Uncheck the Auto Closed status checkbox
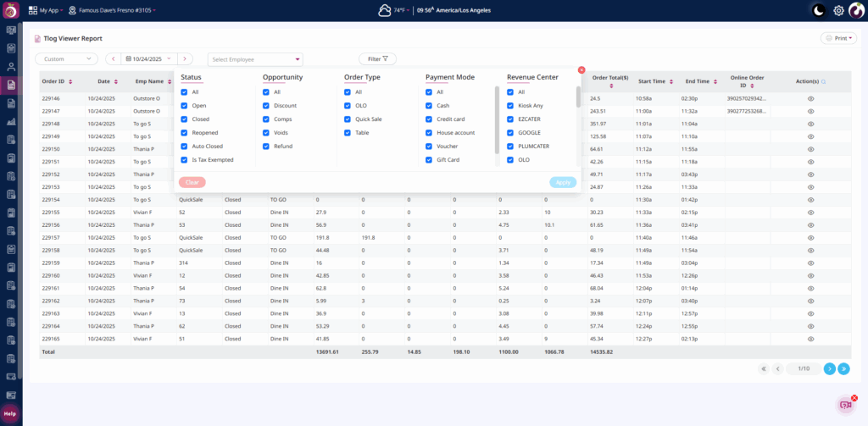868x426 pixels. [184, 147]
